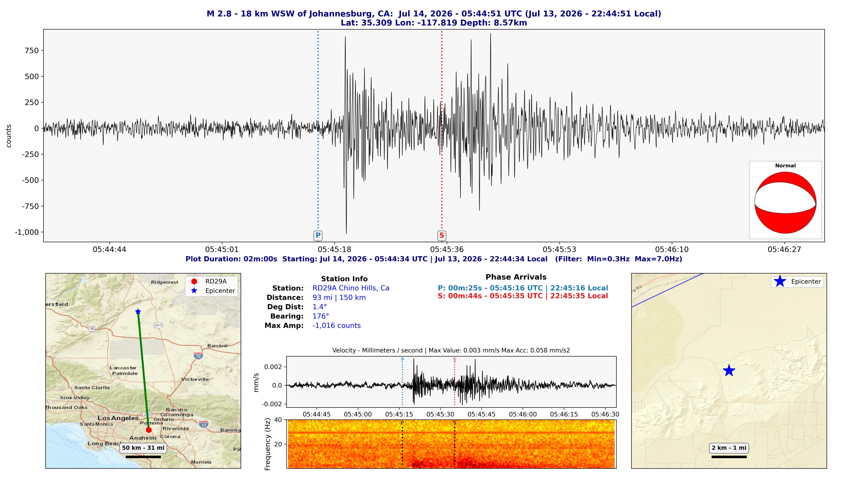Screen dimensions: 868x488
Task: Click the 'Lat: 35.309 Lon: -117.819' subtitle line
Action: [x=434, y=23]
